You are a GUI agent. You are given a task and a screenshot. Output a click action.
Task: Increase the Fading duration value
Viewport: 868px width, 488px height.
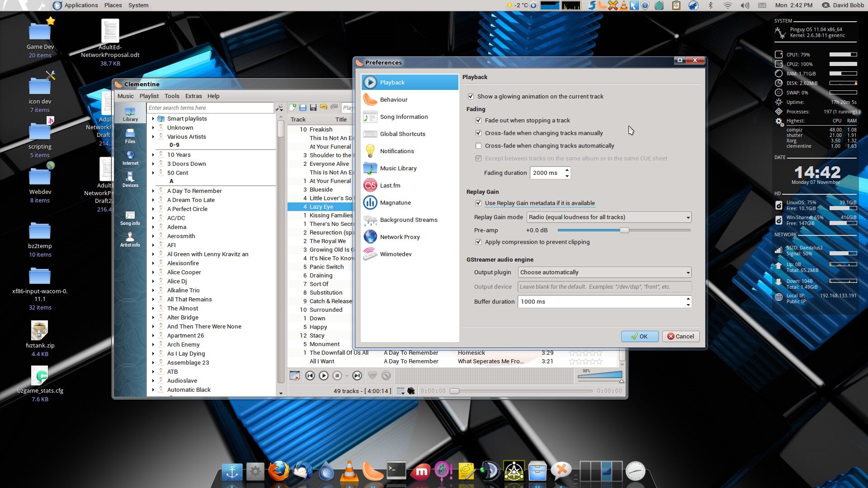point(567,170)
